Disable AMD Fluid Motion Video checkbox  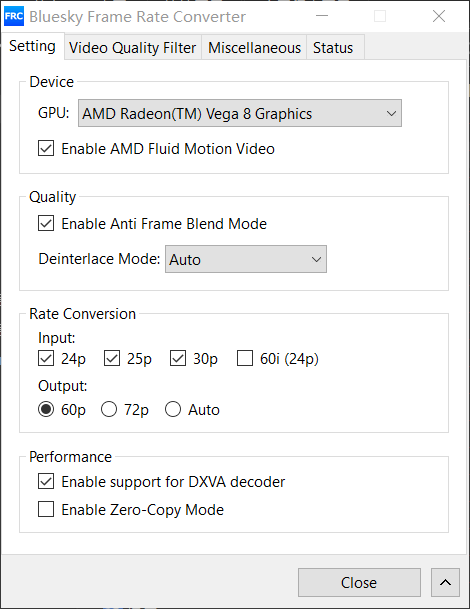(x=46, y=148)
